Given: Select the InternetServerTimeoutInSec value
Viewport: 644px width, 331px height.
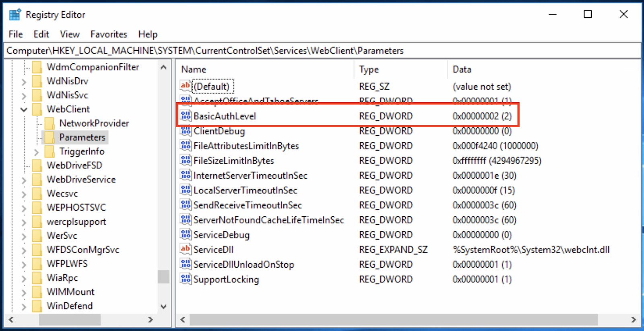Looking at the screenshot, I should pyautogui.click(x=250, y=176).
